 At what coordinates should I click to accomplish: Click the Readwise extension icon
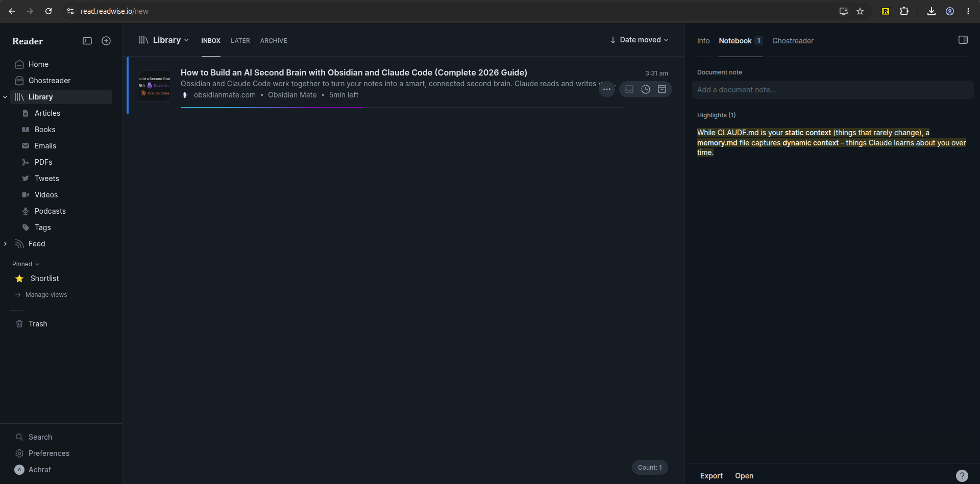pyautogui.click(x=886, y=11)
